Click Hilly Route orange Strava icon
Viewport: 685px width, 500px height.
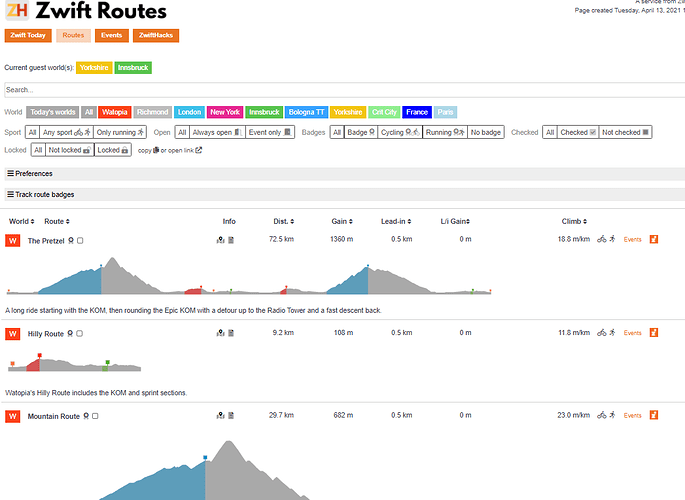click(x=654, y=333)
